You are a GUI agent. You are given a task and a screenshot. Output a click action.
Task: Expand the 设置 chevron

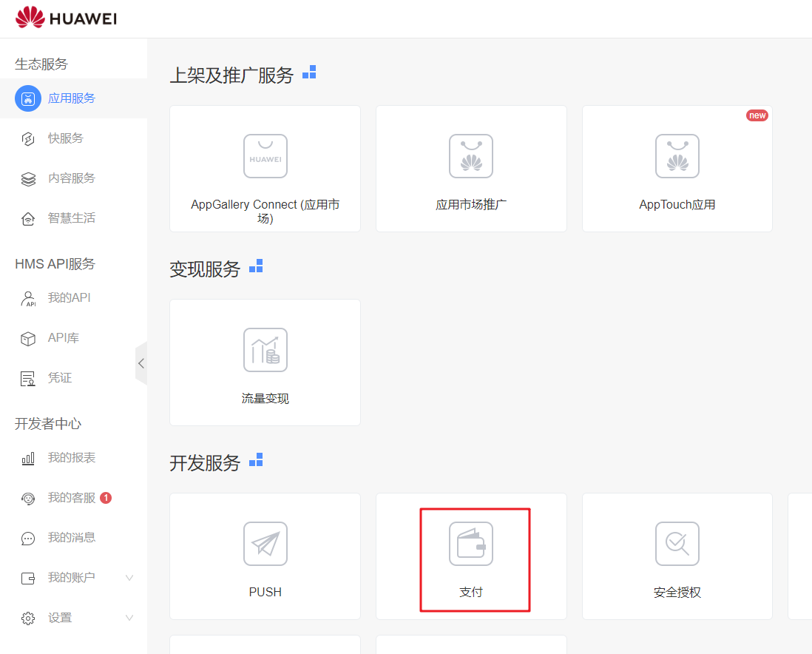(129, 618)
